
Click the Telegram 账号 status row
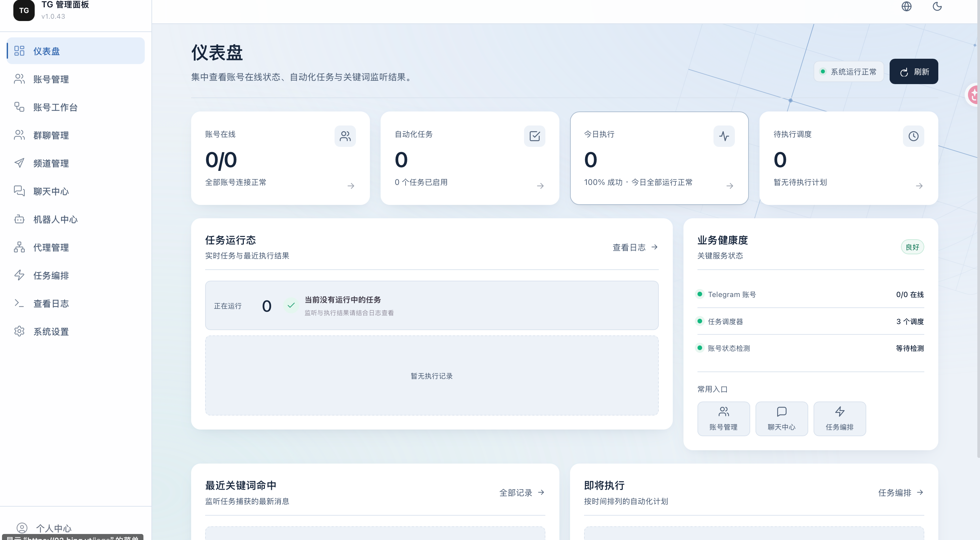810,294
